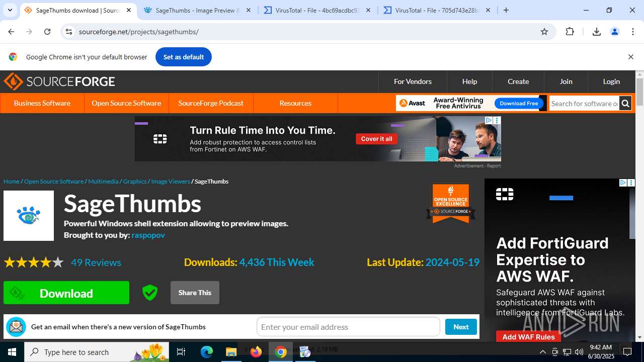Click the Search for software field
This screenshot has height=362, width=644.
[x=584, y=104]
